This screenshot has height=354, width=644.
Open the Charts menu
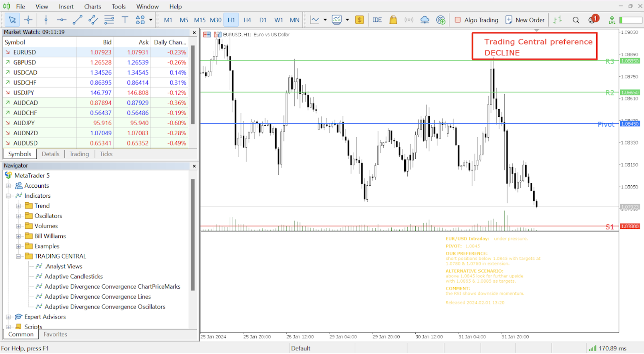[93, 6]
